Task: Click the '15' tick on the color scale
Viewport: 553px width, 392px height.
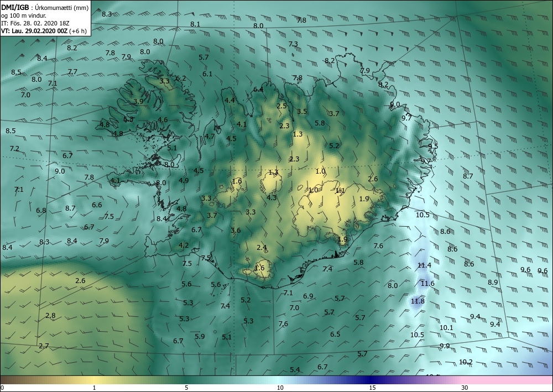Action: 372,388
